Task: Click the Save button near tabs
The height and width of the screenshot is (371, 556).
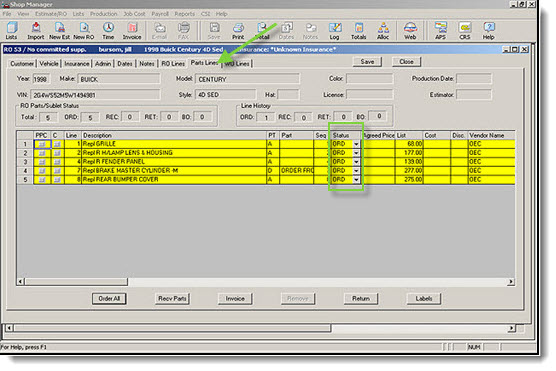Action: click(367, 62)
